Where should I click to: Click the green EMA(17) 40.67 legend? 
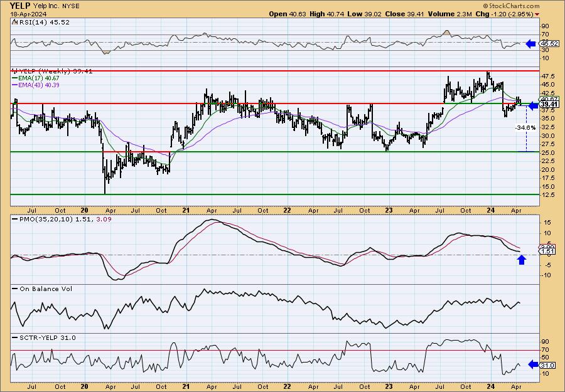point(36,78)
